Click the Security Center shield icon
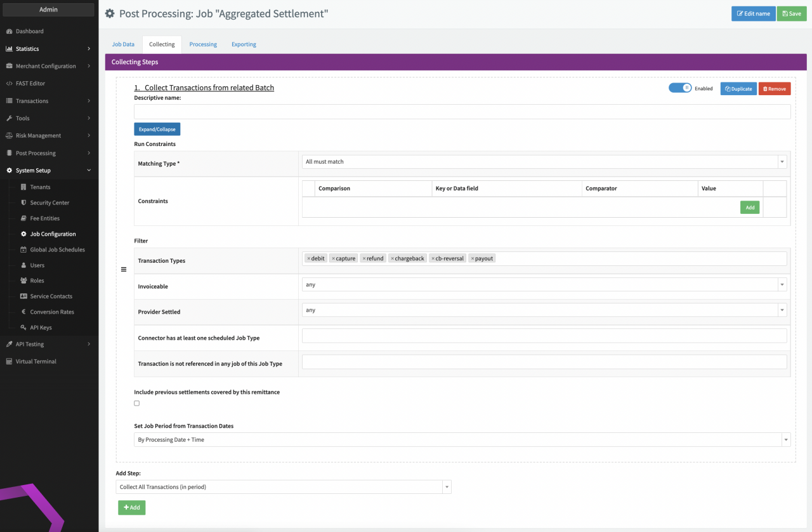 click(x=23, y=203)
